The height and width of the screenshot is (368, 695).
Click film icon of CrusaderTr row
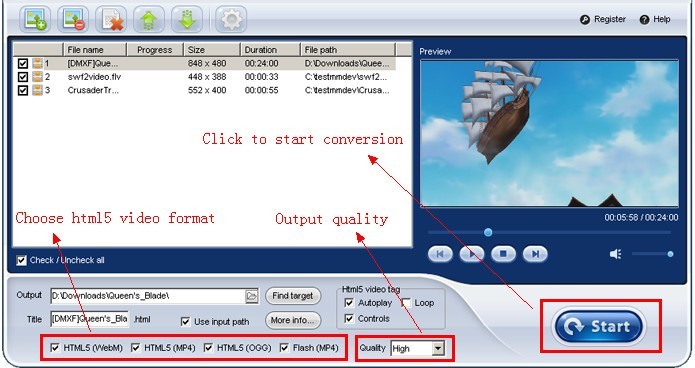[37, 90]
